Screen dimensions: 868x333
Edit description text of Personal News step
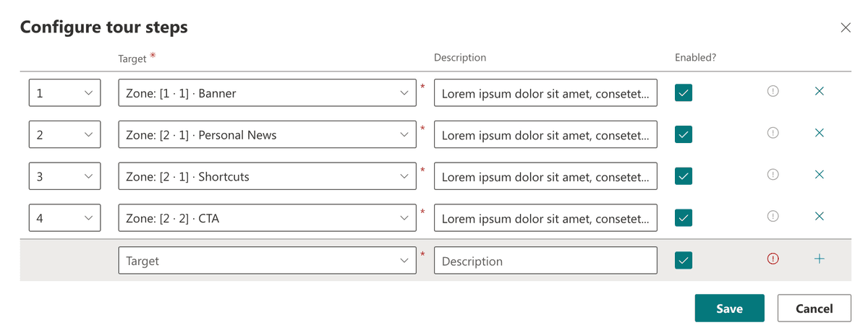(x=545, y=134)
